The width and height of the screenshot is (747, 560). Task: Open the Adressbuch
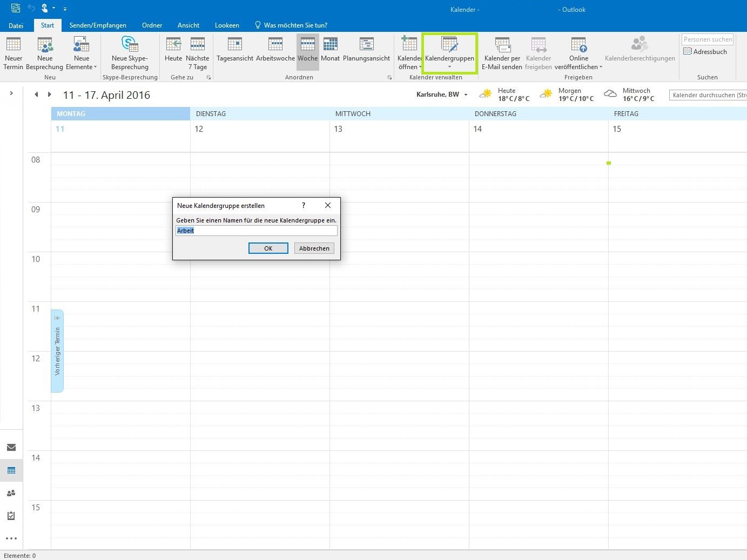point(705,52)
